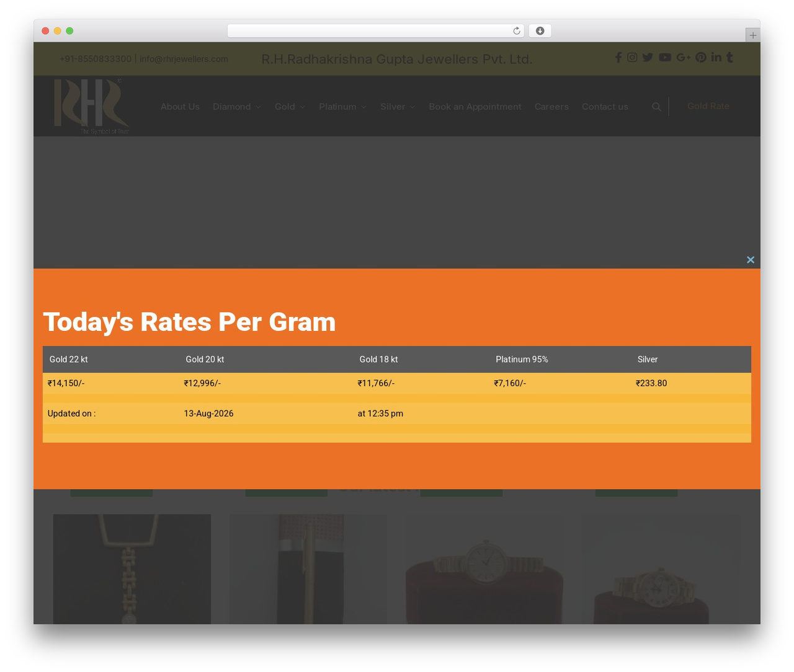794x672 pixels.
Task: Click the search magnifier icon
Action: (656, 107)
